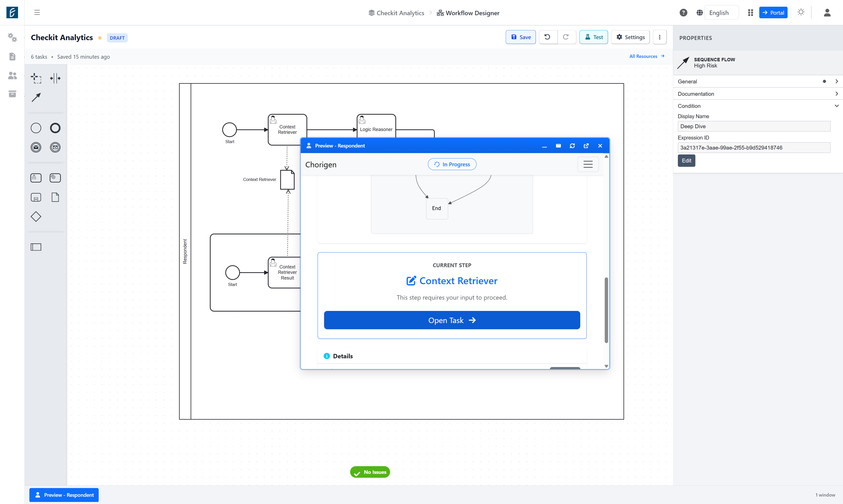Open the Chorigen hamburger menu

click(588, 164)
